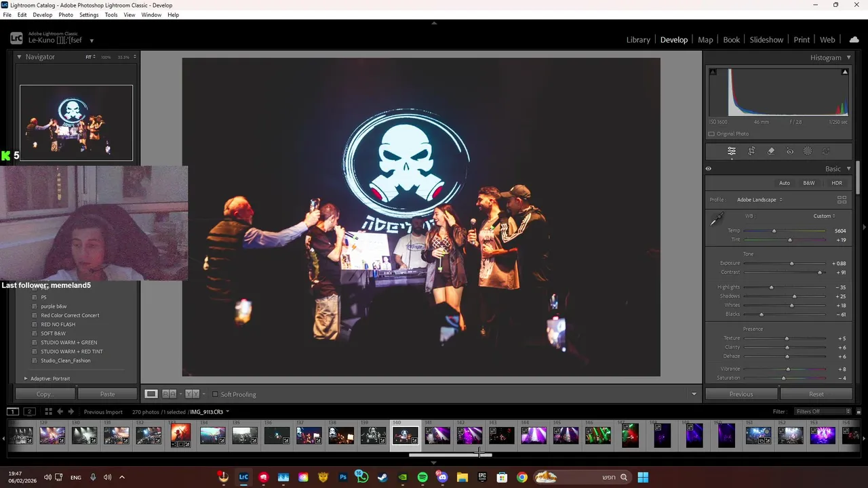Go forward with filmstrip right arrow
Screen dimensions: 868x488
click(71, 411)
